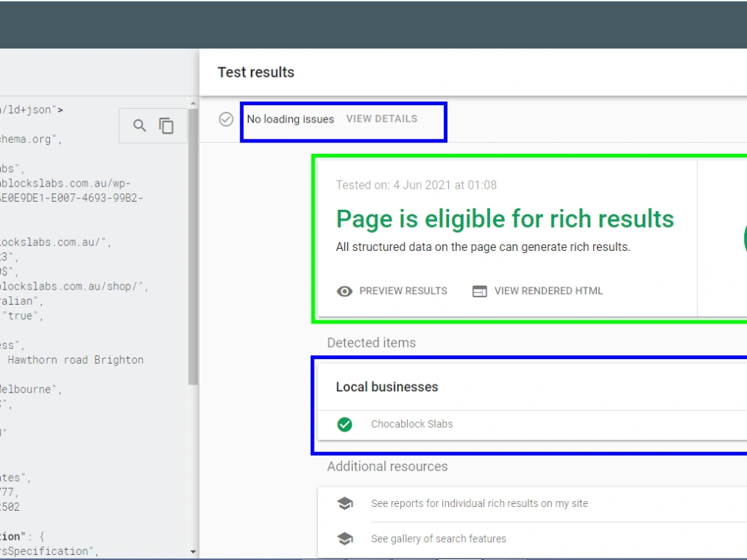The height and width of the screenshot is (560, 747).
Task: Click the Additional resources label
Action: click(x=387, y=467)
